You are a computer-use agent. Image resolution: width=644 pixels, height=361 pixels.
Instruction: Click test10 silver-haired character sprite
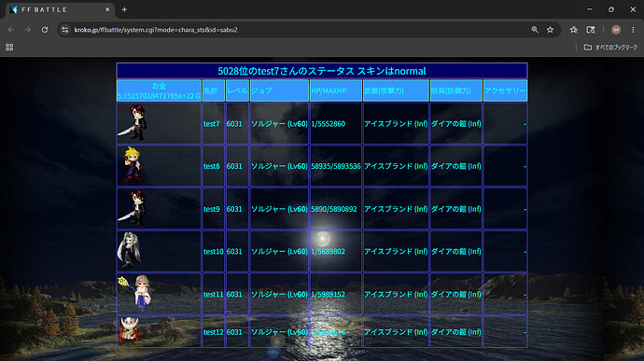coord(129,250)
